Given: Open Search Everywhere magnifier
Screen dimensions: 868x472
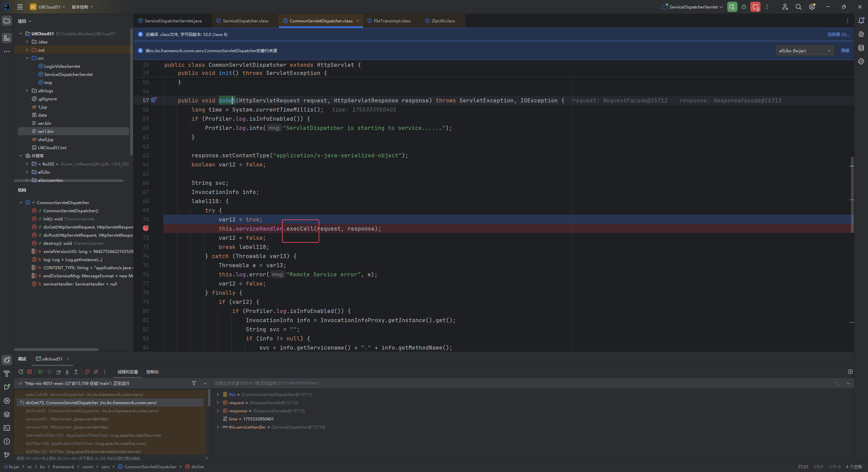Looking at the screenshot, I should tap(798, 7).
